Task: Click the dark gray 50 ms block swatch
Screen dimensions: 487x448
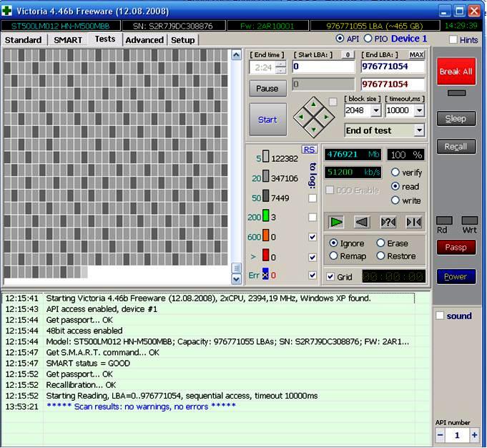Action: 265,196
